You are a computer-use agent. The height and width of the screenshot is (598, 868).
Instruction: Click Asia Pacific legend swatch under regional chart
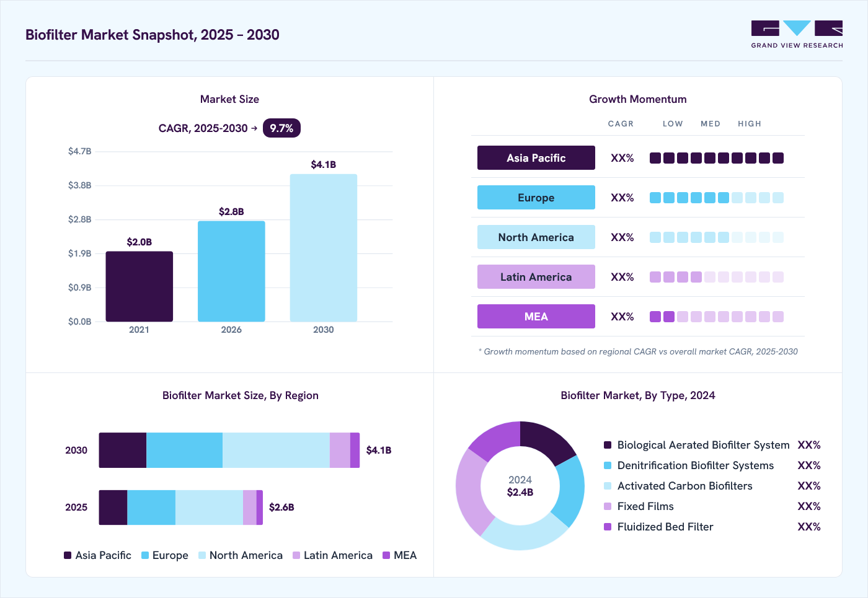click(x=68, y=555)
